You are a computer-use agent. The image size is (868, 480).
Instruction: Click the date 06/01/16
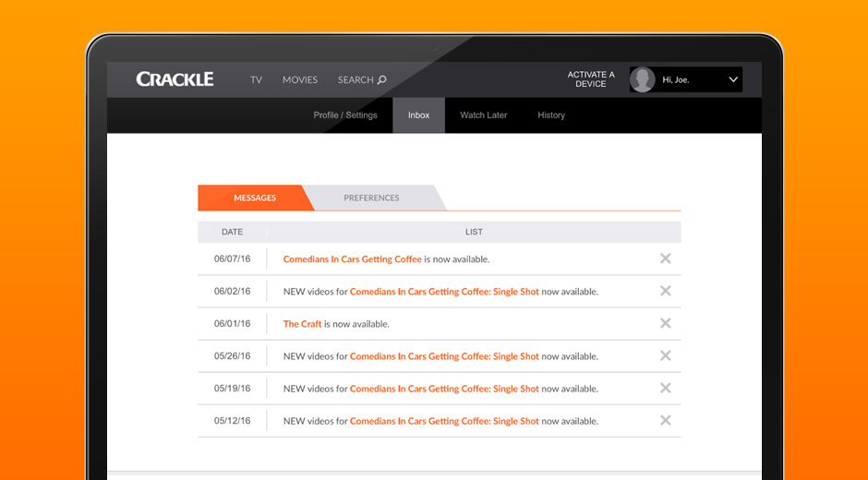tap(232, 323)
